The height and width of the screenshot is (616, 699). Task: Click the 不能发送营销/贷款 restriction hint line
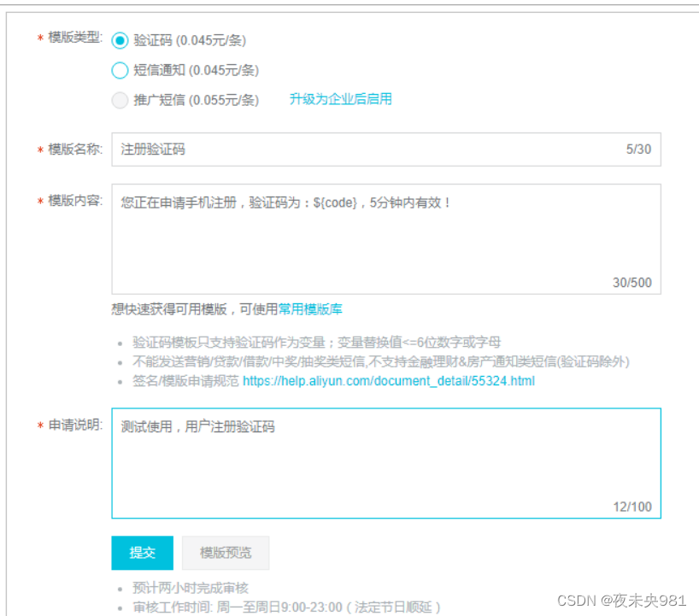(381, 361)
